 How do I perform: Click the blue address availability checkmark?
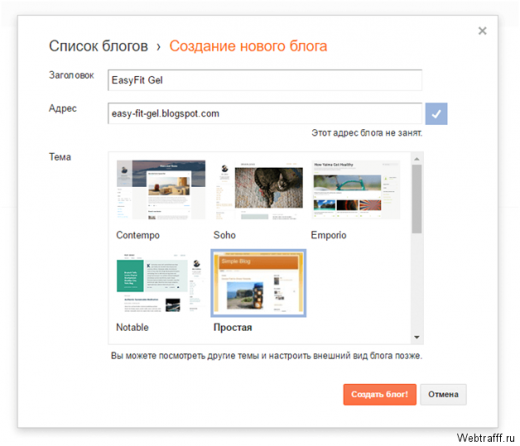436,114
